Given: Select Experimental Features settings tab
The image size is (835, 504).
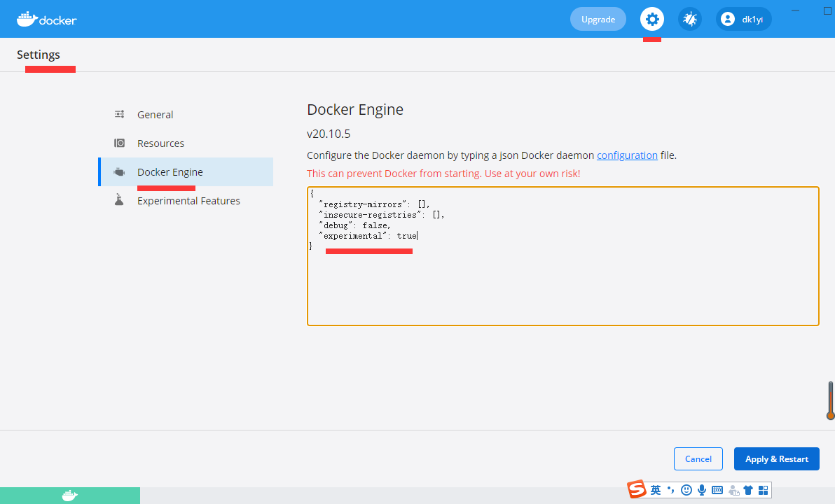Looking at the screenshot, I should [x=186, y=201].
